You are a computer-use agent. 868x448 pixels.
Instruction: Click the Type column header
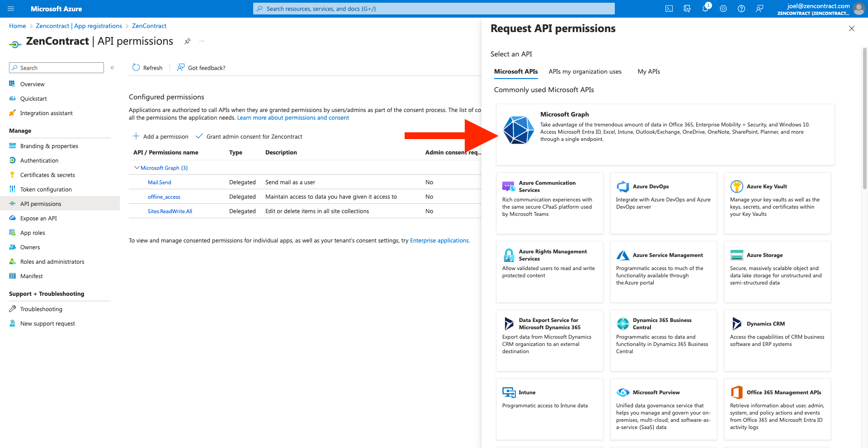(x=236, y=153)
